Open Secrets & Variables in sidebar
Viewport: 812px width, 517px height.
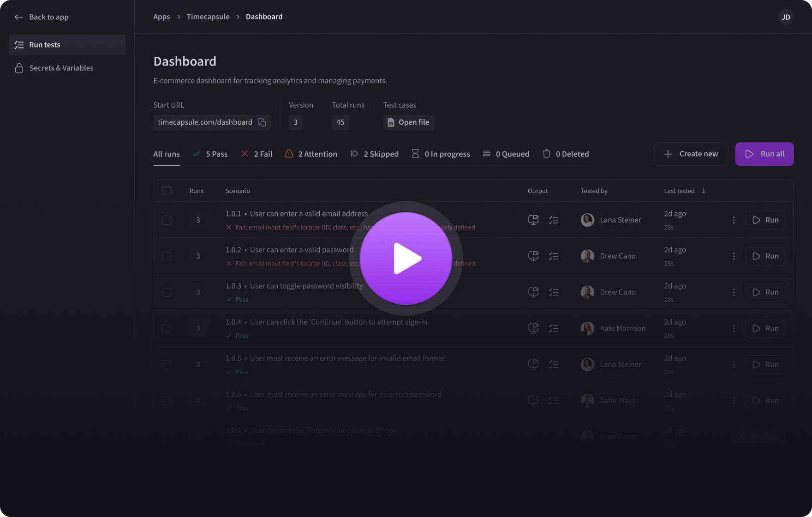coord(61,68)
